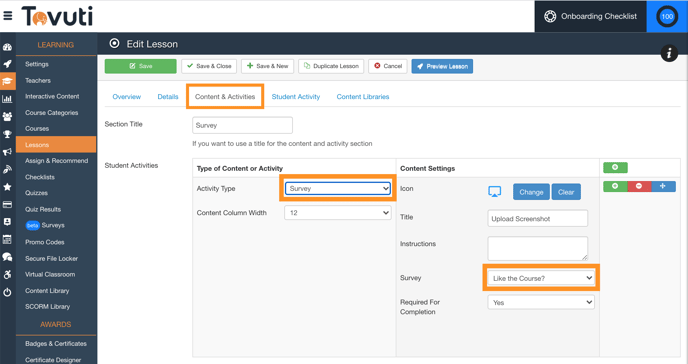Remove activity row with the red minus
Viewport: 688px width, 364px height.
pos(639,186)
